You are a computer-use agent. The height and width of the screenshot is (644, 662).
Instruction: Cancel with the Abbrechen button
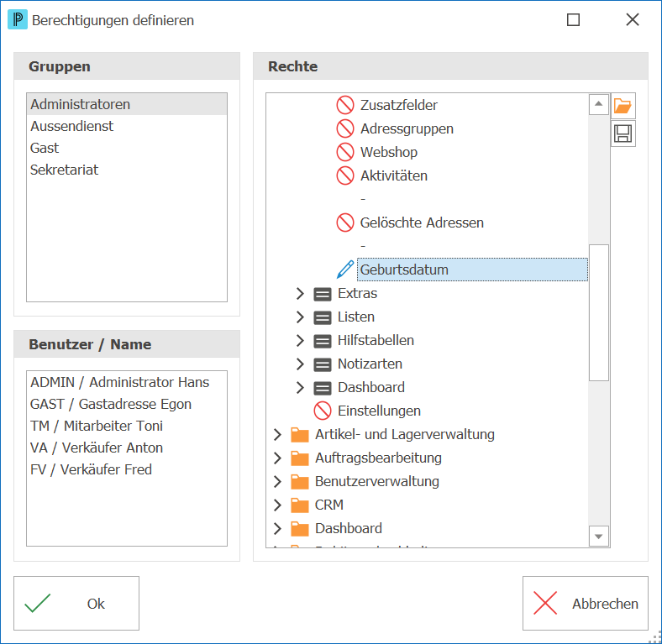586,604
